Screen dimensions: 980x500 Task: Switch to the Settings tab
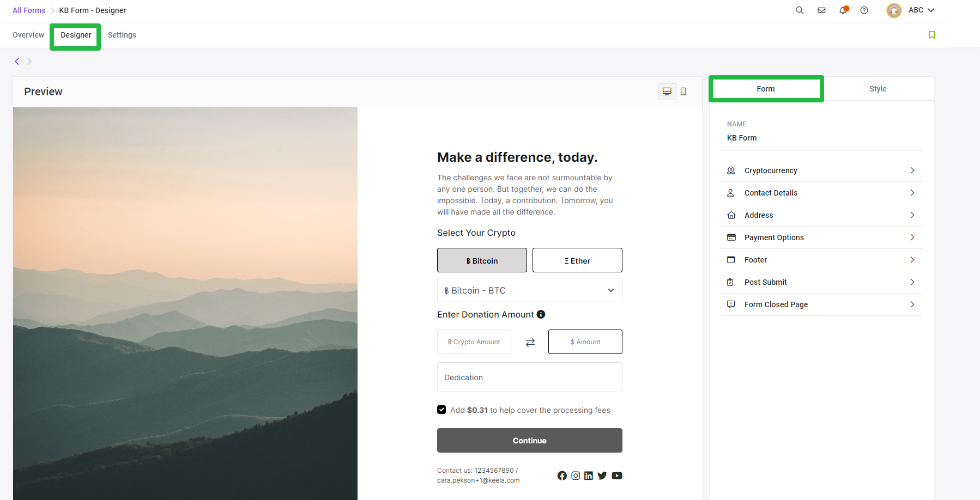pyautogui.click(x=122, y=35)
